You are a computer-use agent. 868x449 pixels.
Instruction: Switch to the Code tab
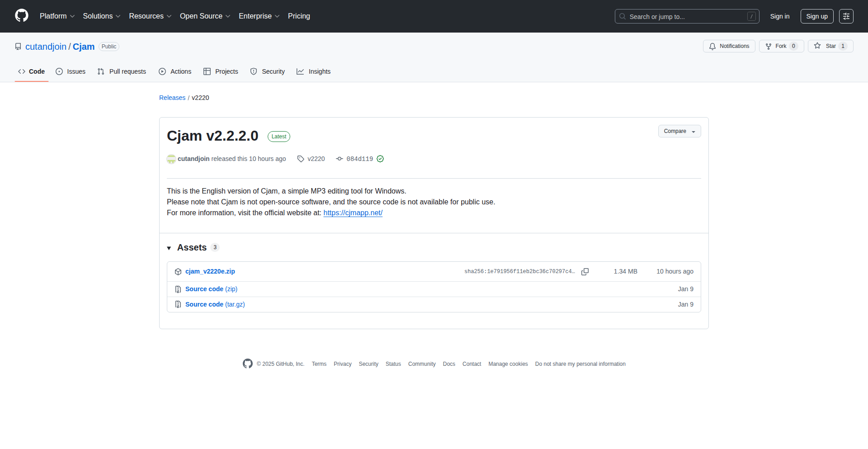click(x=32, y=71)
